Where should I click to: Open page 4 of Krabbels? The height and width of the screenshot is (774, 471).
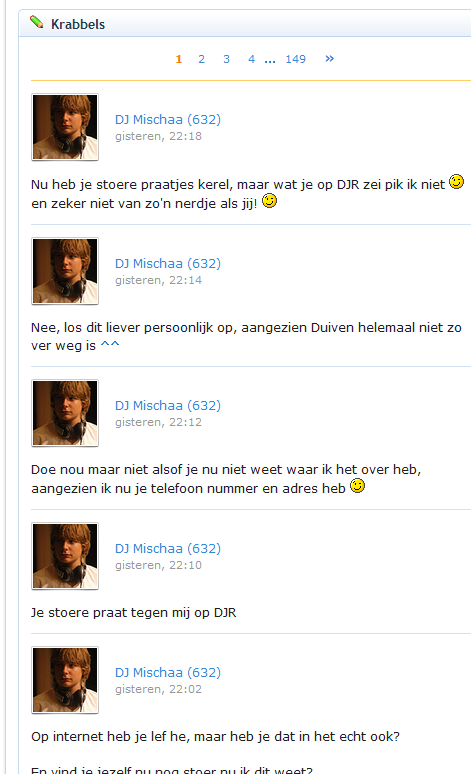tap(251, 59)
